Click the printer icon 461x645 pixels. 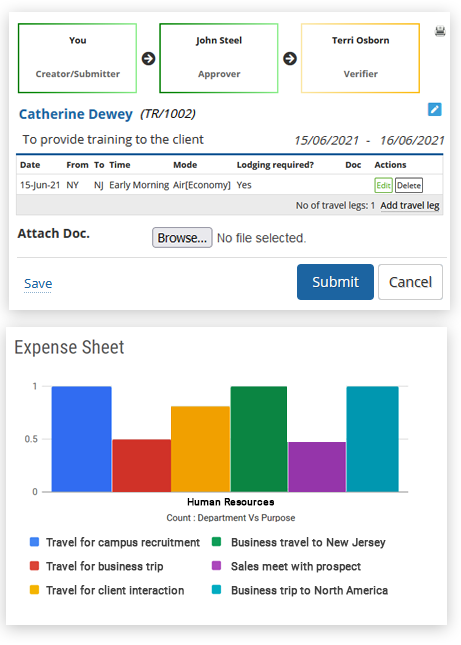(x=440, y=31)
